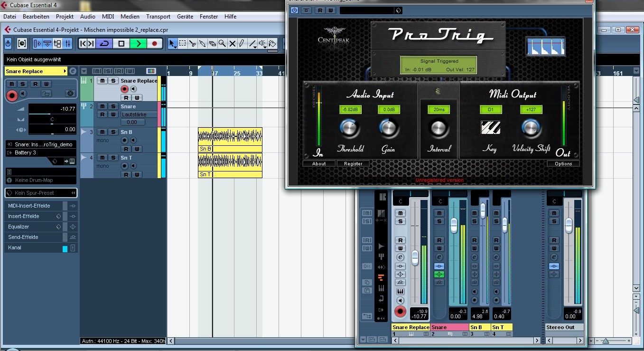
Task: Select the Line tool
Action: tap(252, 44)
